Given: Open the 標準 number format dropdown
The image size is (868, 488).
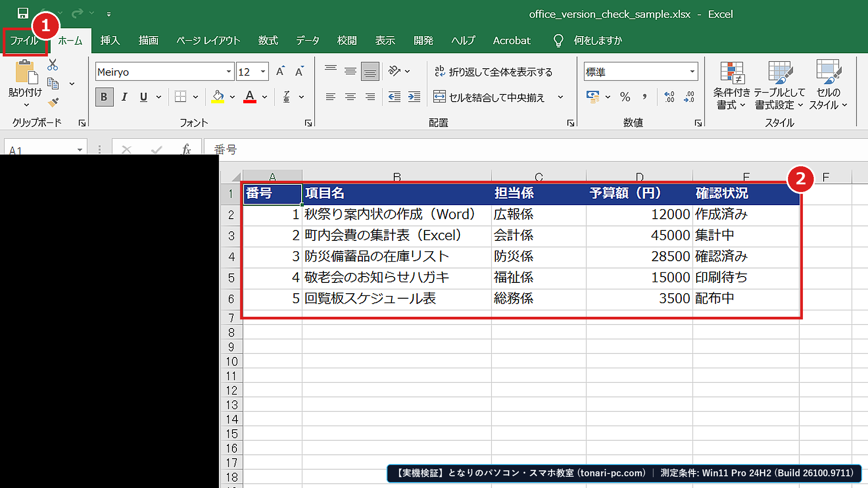Looking at the screenshot, I should tap(692, 71).
